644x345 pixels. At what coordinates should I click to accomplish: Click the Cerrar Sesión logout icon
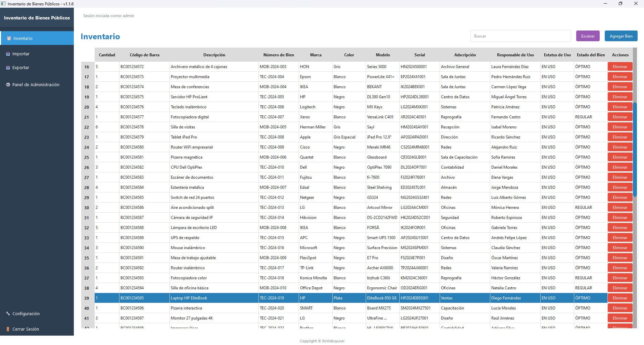8,329
